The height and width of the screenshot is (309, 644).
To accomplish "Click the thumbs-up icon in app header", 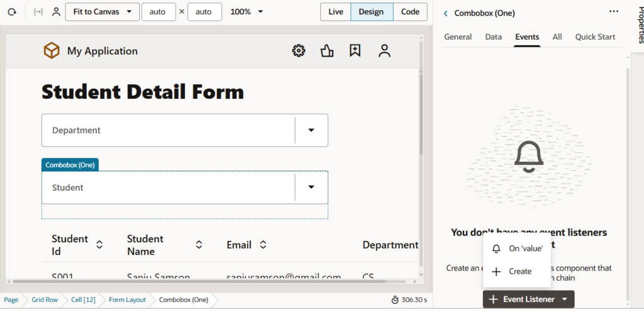I will coord(326,51).
